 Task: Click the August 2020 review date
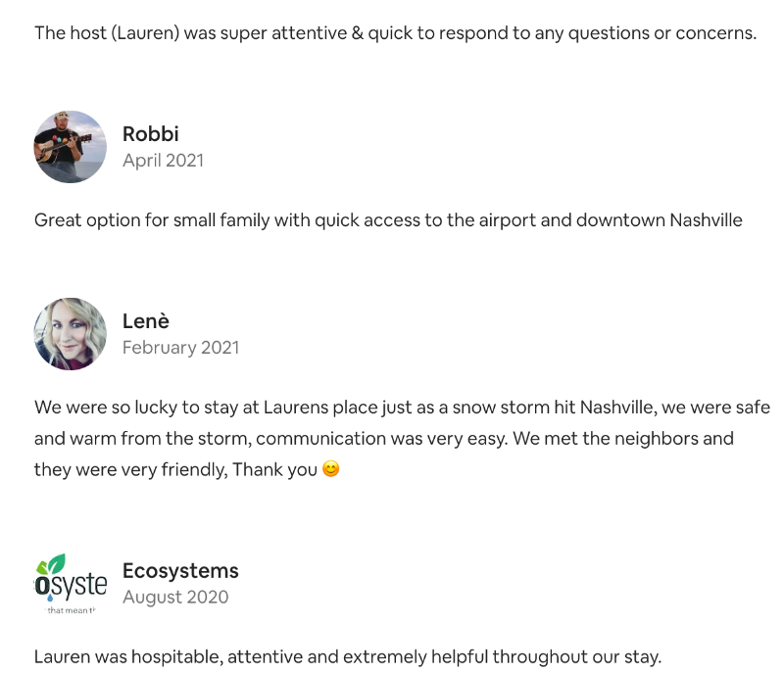pyautogui.click(x=175, y=597)
